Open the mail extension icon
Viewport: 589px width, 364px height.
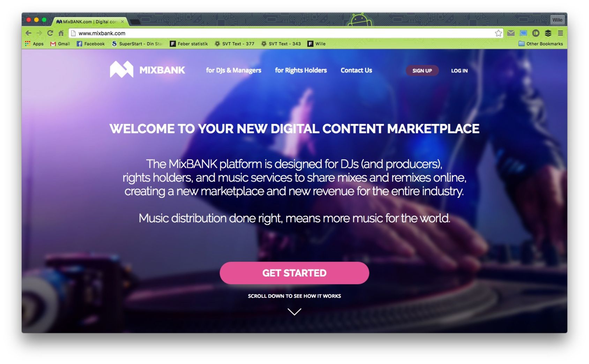coord(511,33)
